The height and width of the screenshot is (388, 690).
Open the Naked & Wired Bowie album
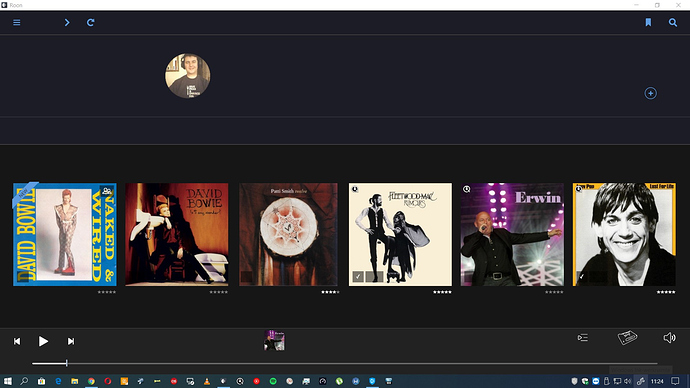[x=65, y=234]
